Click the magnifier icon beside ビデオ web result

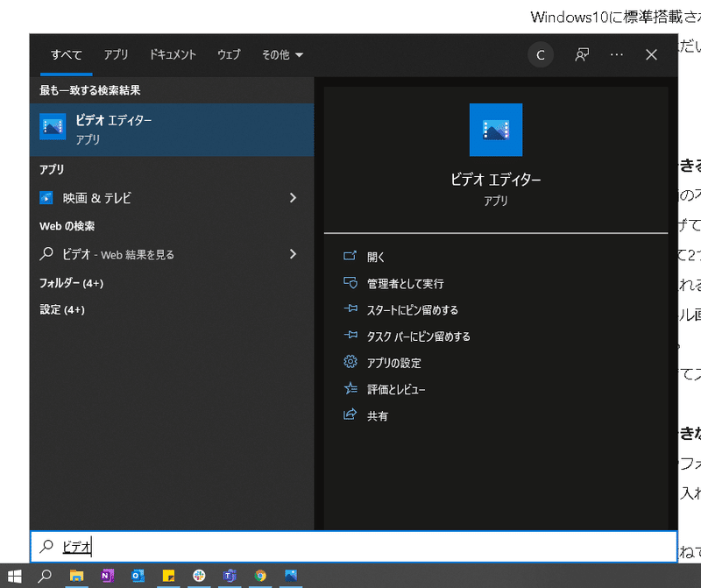point(46,254)
